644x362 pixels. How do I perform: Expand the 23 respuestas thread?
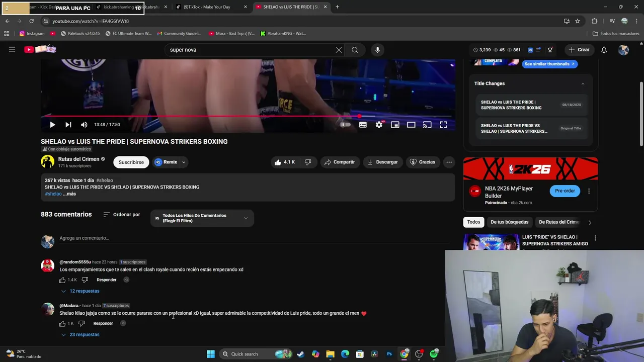point(80,335)
